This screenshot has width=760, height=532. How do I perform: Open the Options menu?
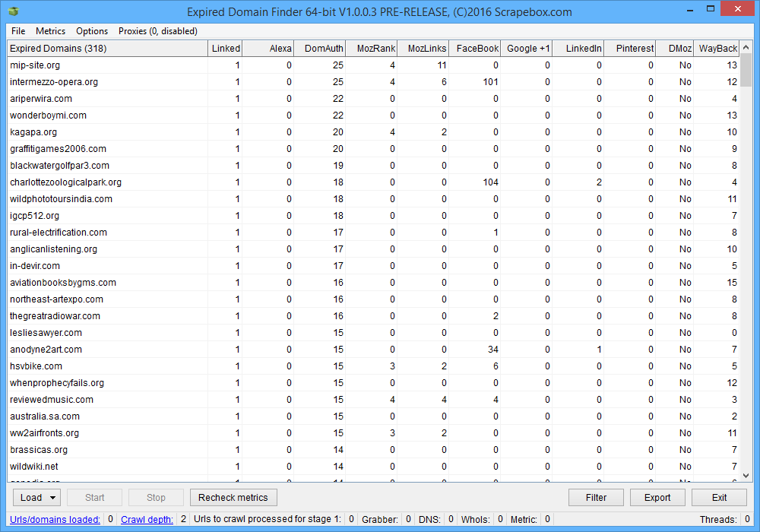[x=92, y=31]
